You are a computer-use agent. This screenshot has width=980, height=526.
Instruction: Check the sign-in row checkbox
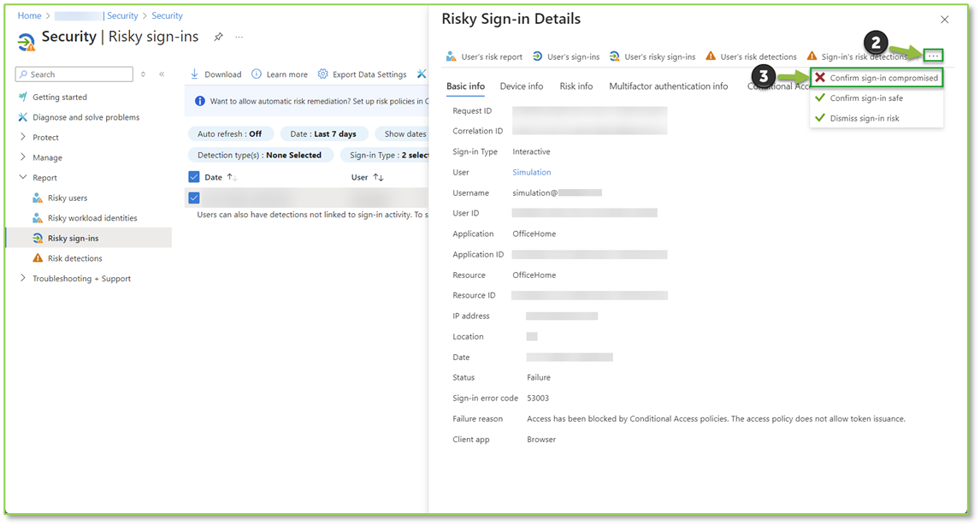[x=193, y=197]
